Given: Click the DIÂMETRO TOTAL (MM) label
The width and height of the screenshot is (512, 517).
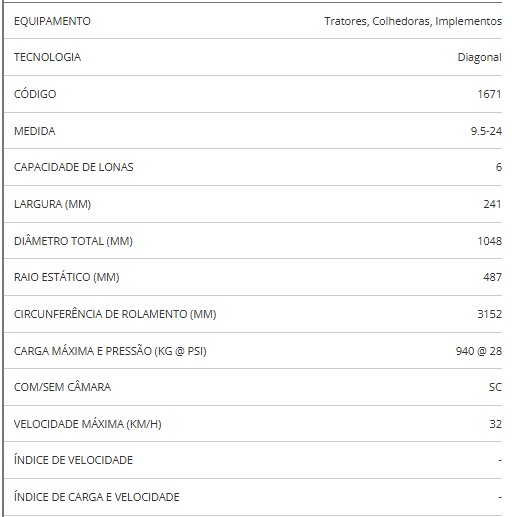Looking at the screenshot, I should [x=73, y=240].
